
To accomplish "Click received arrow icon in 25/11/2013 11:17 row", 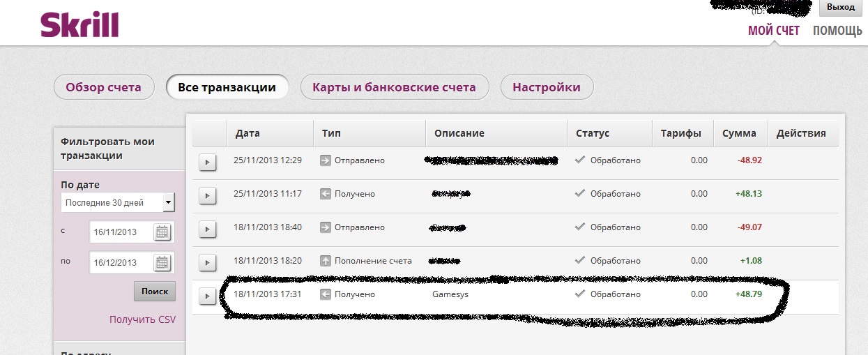I will click(325, 194).
